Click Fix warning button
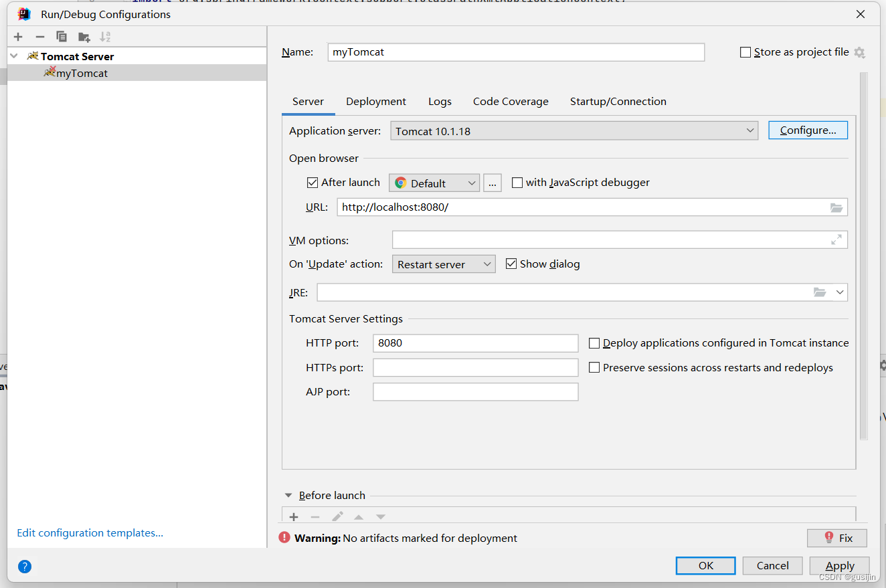This screenshot has width=886, height=588. click(x=837, y=538)
